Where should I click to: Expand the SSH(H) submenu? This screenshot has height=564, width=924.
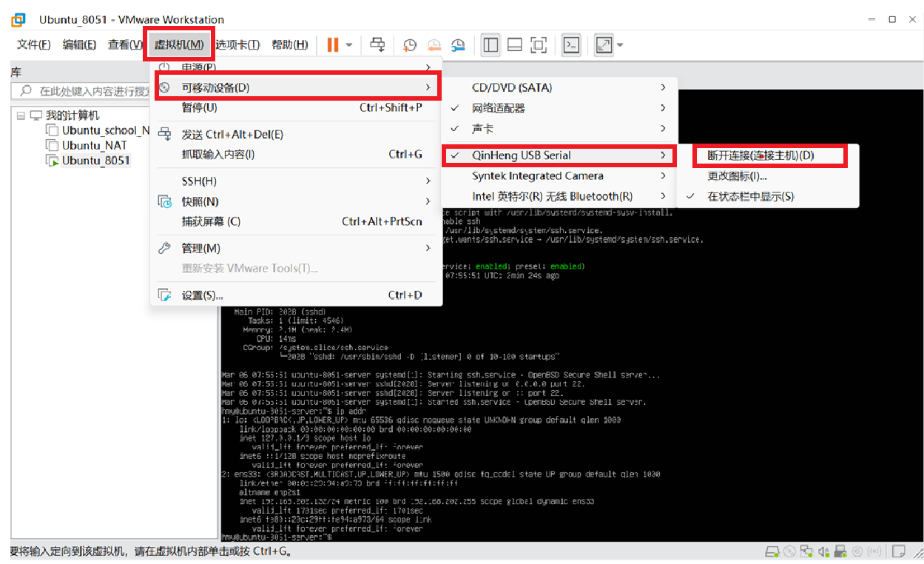tap(296, 181)
